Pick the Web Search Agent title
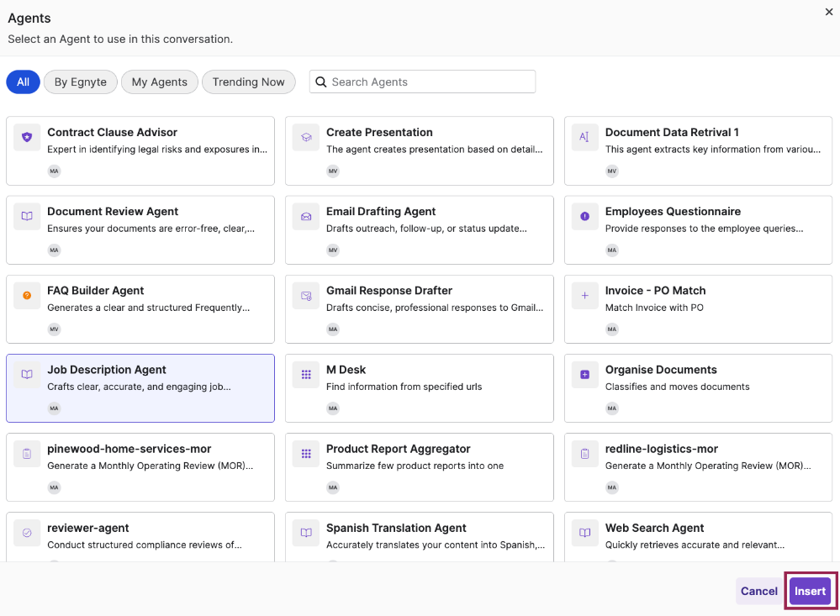This screenshot has height=616, width=840. [654, 528]
